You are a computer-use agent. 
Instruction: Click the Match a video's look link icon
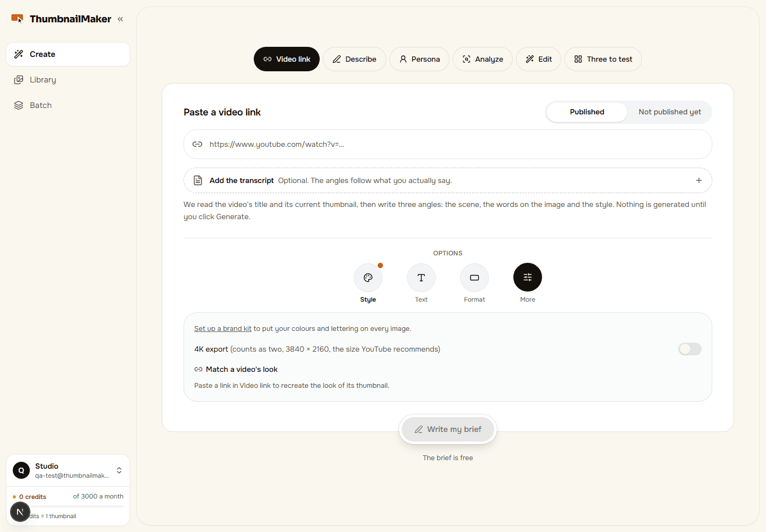pos(198,369)
